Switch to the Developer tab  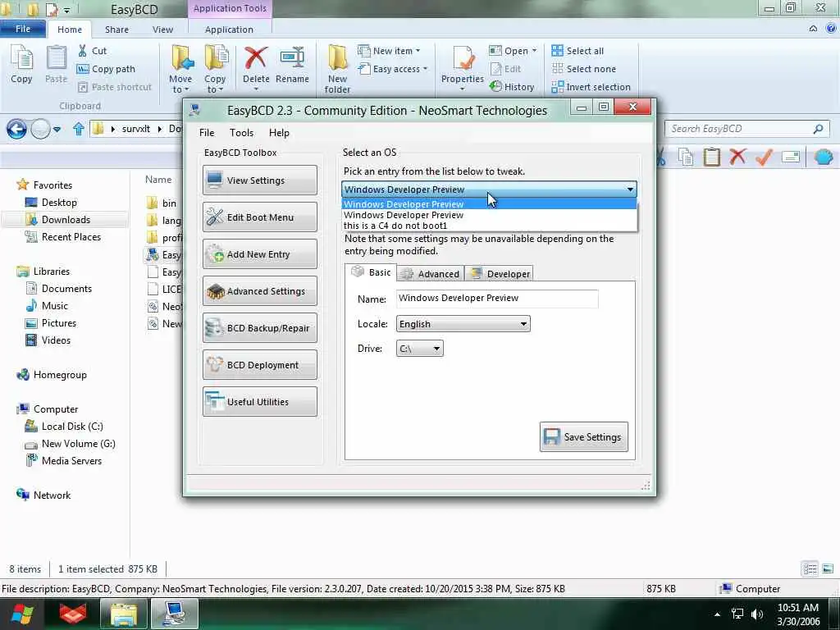pos(499,274)
